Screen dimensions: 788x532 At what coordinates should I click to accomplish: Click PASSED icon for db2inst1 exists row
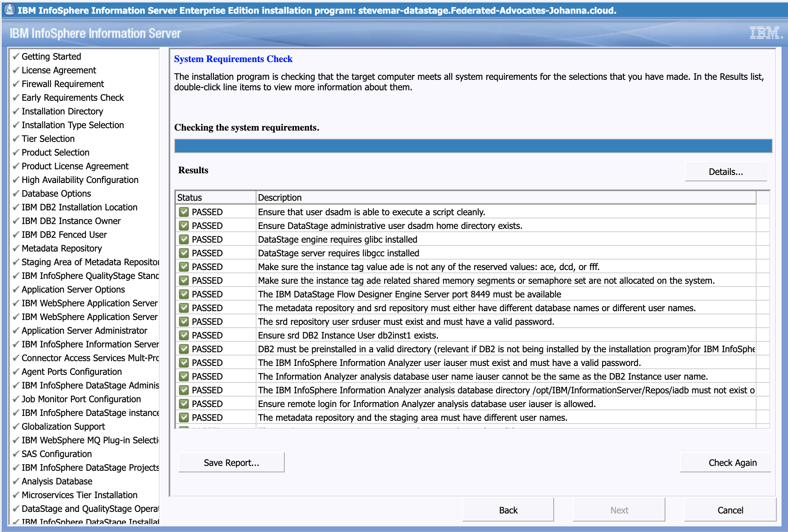click(x=184, y=335)
